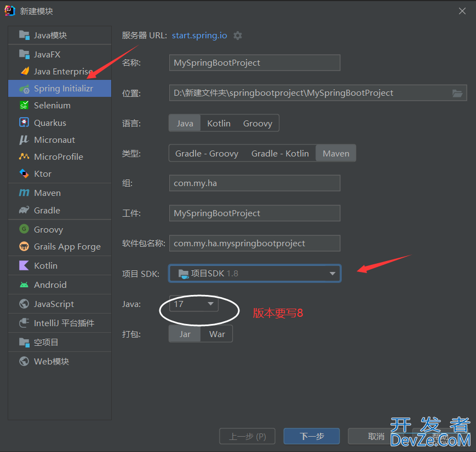
Task: Click the Android robot icon
Action: 24,285
